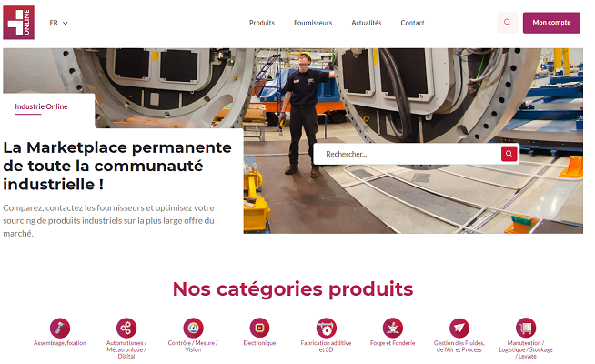Image resolution: width=595 pixels, height=364 pixels.
Task: Open the Fournisseurs menu item
Action: (313, 23)
